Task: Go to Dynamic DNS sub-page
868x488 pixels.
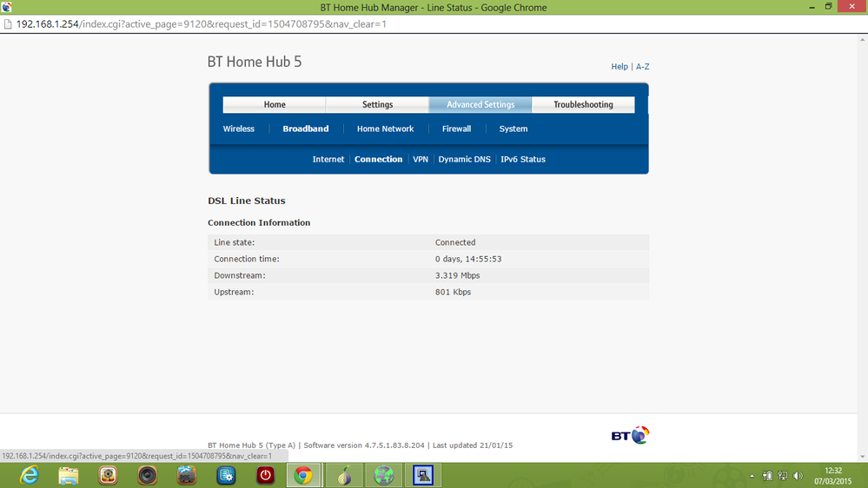Action: click(465, 160)
